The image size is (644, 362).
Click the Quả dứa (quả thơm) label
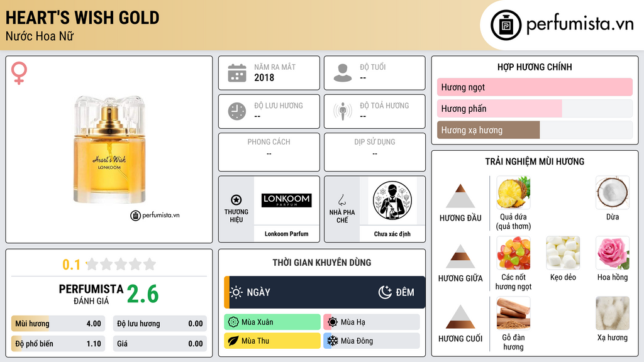pyautogui.click(x=513, y=221)
